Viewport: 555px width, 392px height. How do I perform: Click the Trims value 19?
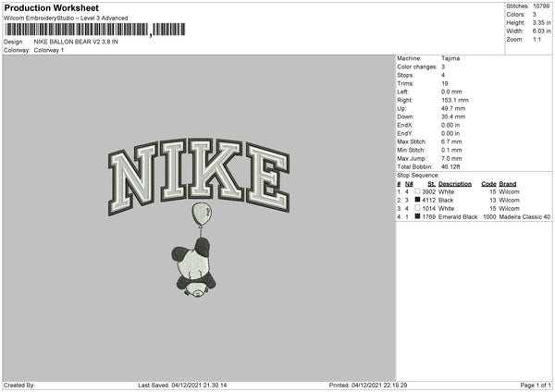[445, 83]
